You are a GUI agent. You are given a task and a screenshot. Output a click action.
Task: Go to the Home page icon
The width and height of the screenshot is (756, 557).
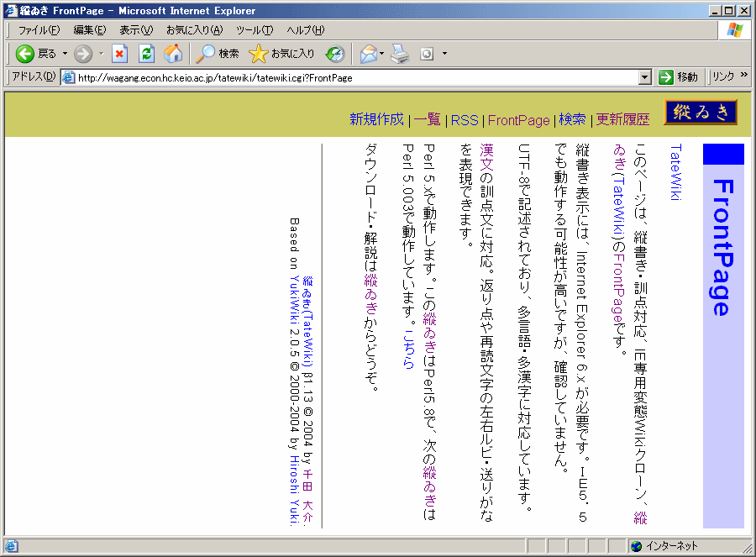point(173,54)
